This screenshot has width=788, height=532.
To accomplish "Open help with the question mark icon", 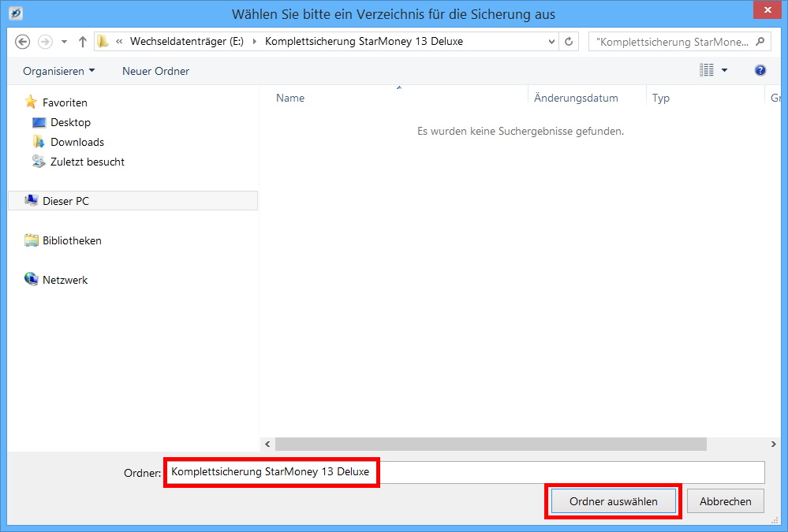I will pyautogui.click(x=760, y=71).
